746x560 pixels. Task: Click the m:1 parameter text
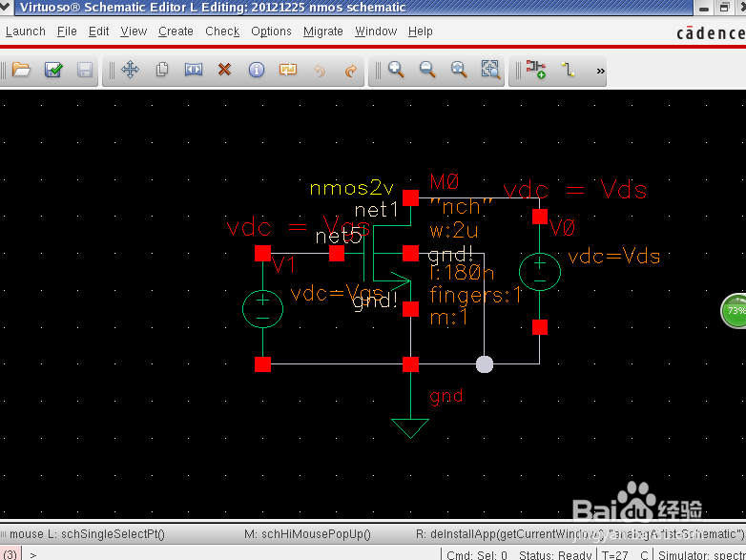(x=448, y=318)
